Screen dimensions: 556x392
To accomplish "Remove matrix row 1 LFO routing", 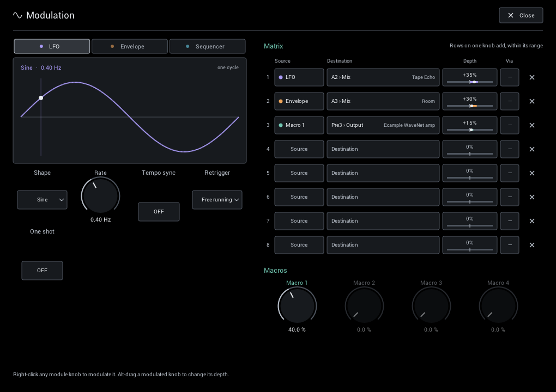I will [x=531, y=77].
